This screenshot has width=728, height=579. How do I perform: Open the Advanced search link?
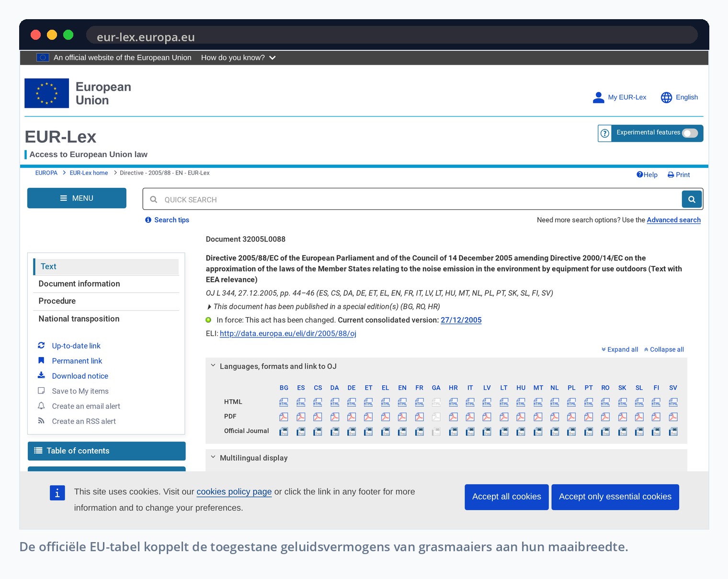tap(673, 220)
